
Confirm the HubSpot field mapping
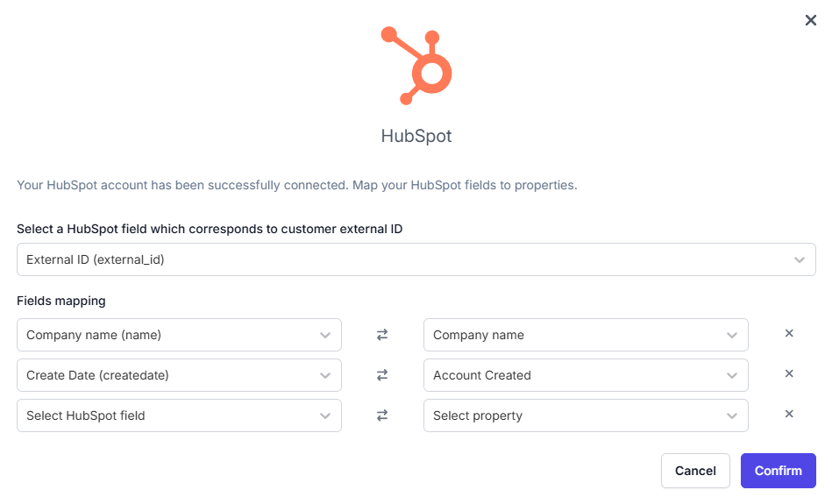click(778, 471)
